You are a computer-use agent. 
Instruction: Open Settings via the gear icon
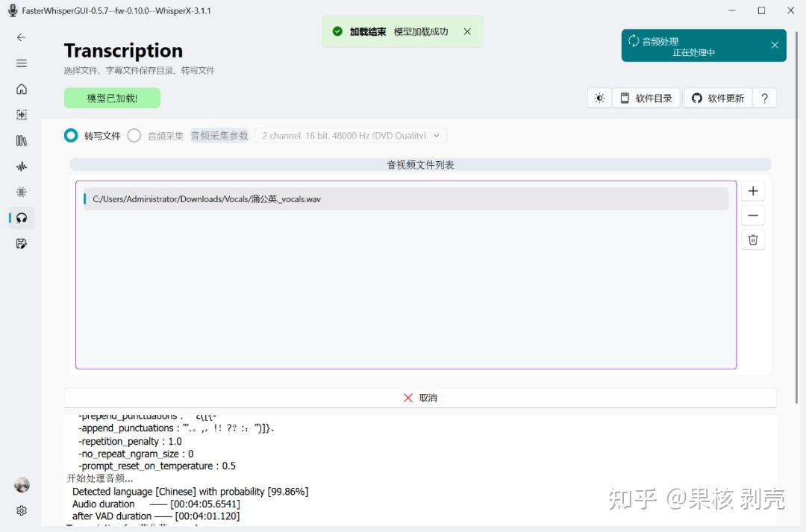[x=21, y=510]
